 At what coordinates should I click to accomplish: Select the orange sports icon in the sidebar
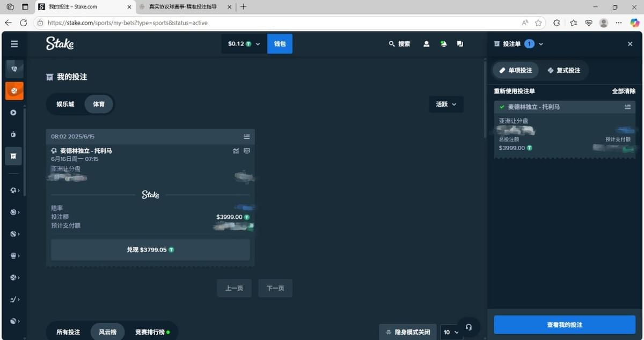tap(14, 91)
